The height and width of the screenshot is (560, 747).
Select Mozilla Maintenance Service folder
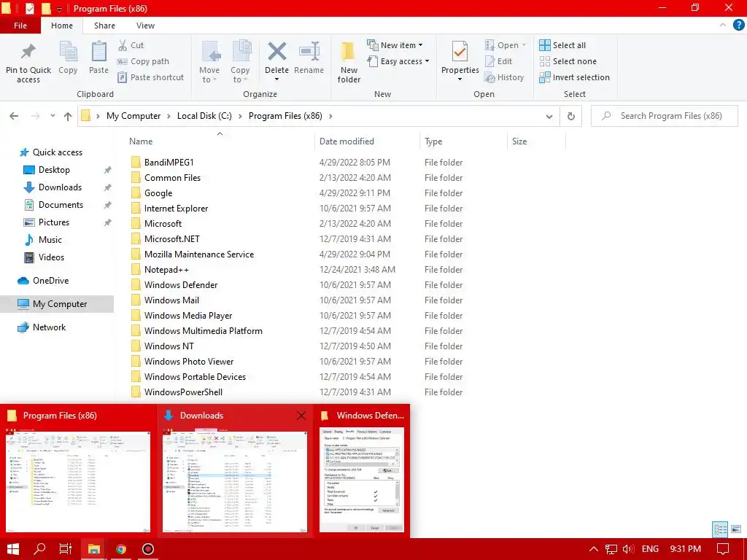198,254
